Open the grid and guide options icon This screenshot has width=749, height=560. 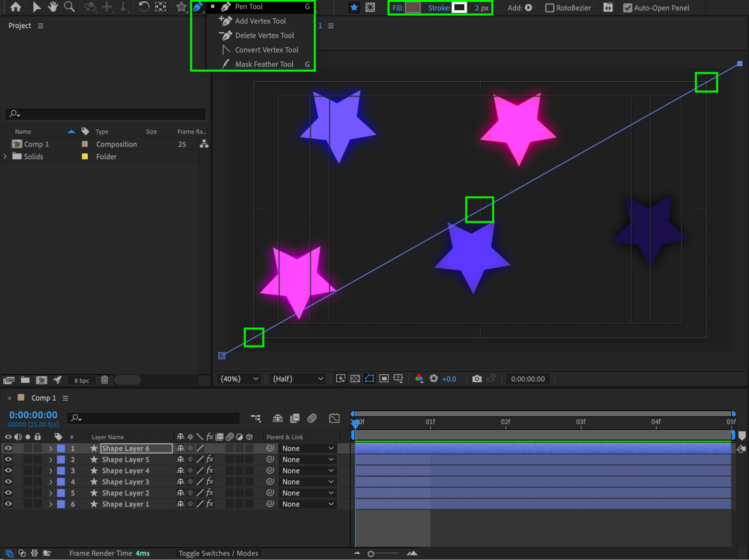[x=398, y=379]
